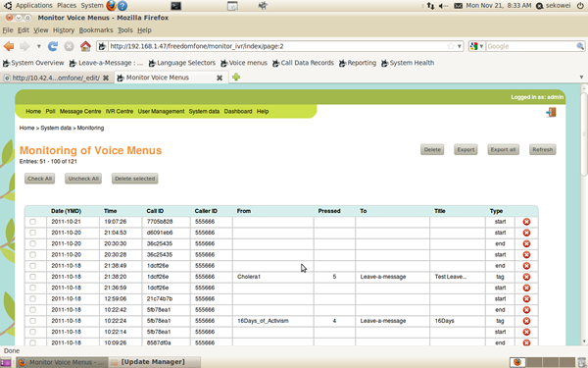The height and width of the screenshot is (368, 588).
Task: Open the System Health bookmark
Action: [x=408, y=63]
